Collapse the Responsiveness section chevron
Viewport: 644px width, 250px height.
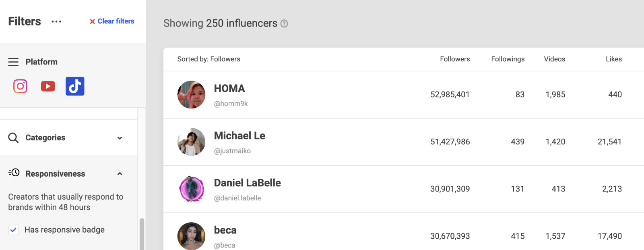point(120,174)
